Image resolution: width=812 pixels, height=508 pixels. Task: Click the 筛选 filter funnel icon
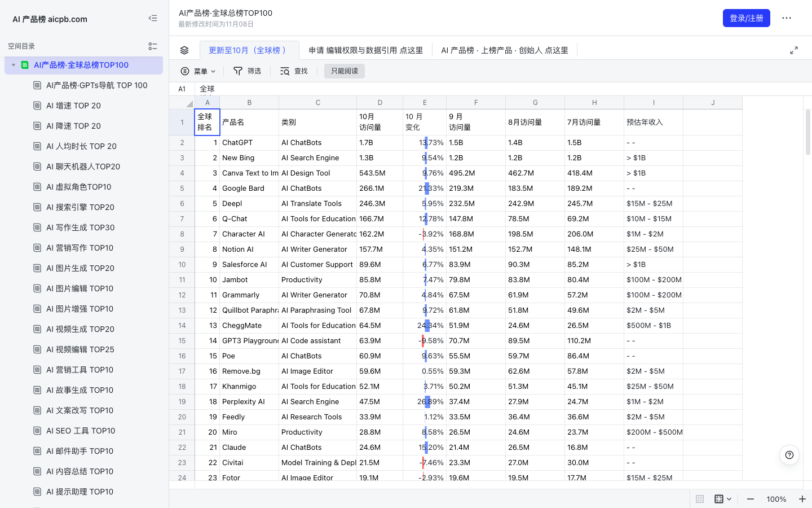[238, 71]
